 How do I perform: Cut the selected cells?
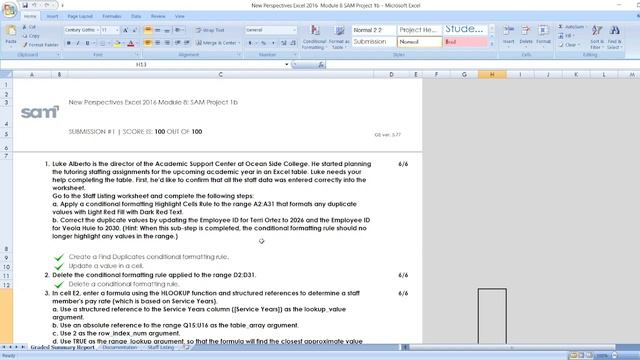29,27
